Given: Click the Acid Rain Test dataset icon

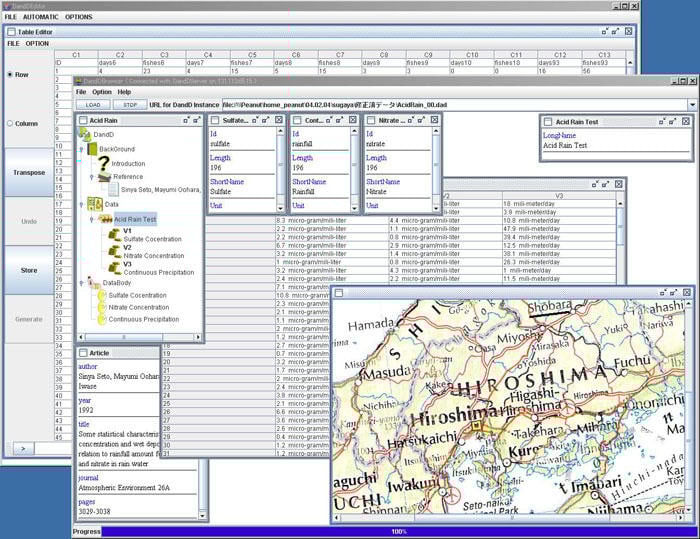Looking at the screenshot, I should [x=105, y=219].
